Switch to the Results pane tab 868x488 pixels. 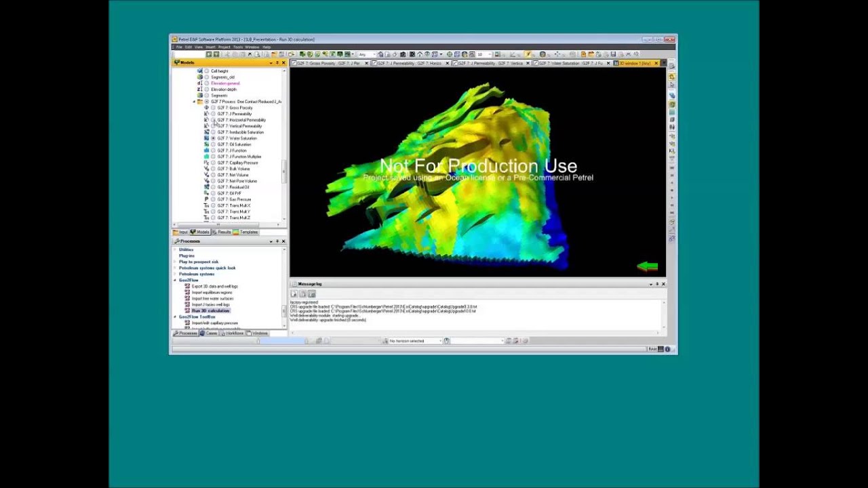point(222,232)
